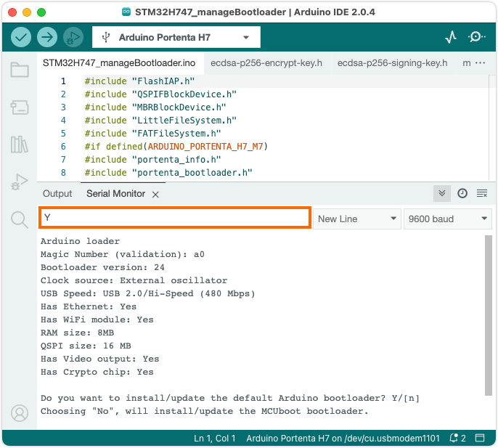This screenshot has height=448, width=498.
Task: Show more tabs with ellipsis button
Action: click(480, 63)
